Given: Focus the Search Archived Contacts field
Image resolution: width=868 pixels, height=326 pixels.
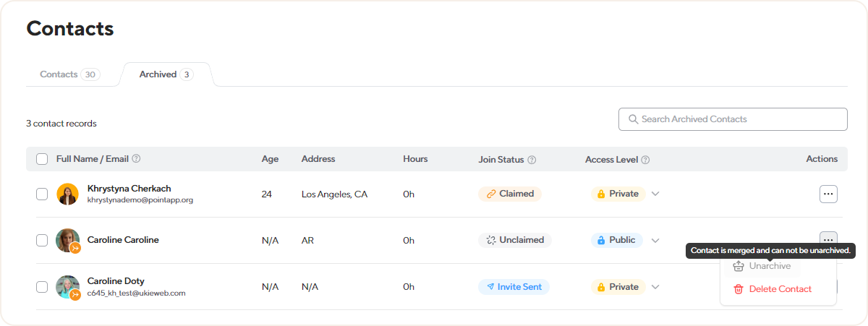Looking at the screenshot, I should (738, 119).
